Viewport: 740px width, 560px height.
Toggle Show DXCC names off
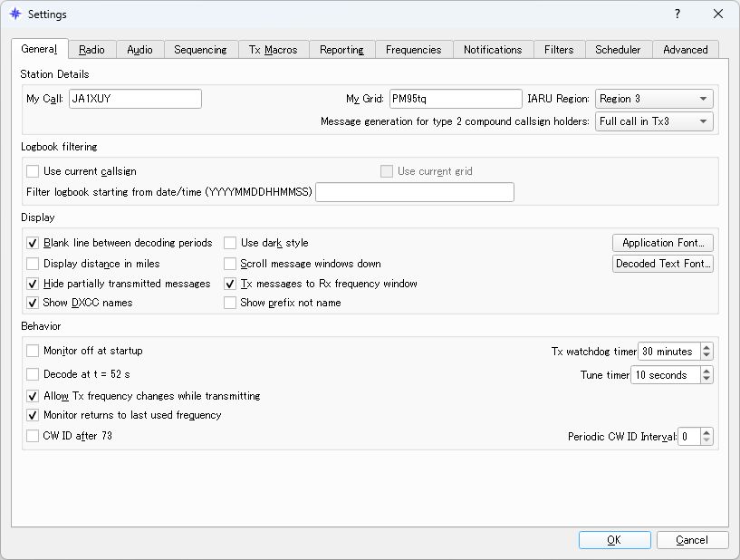33,303
